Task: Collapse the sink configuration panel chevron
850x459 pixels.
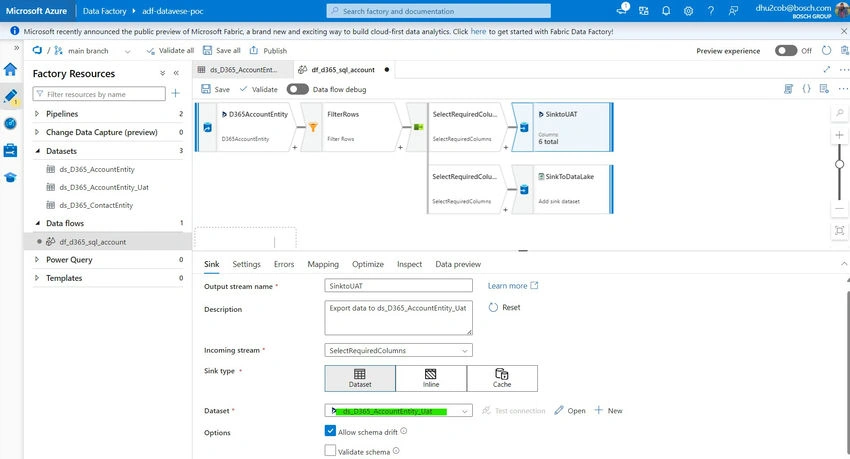Action: click(x=844, y=263)
